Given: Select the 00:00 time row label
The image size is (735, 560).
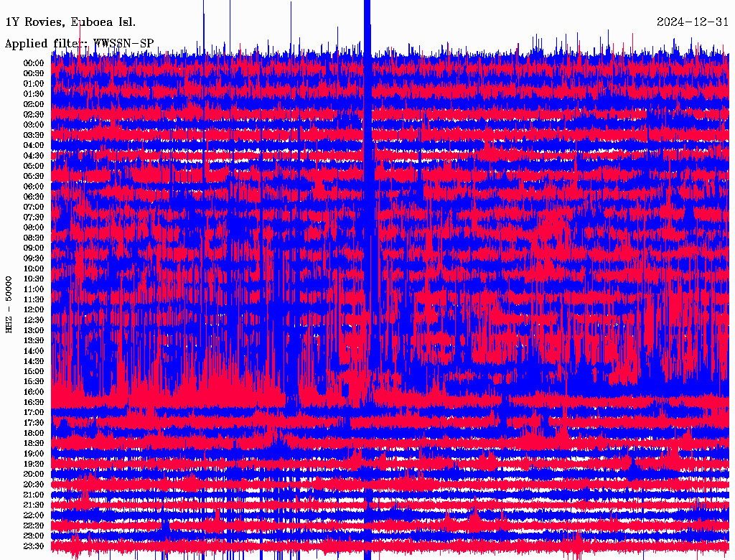Looking at the screenshot, I should [34, 63].
